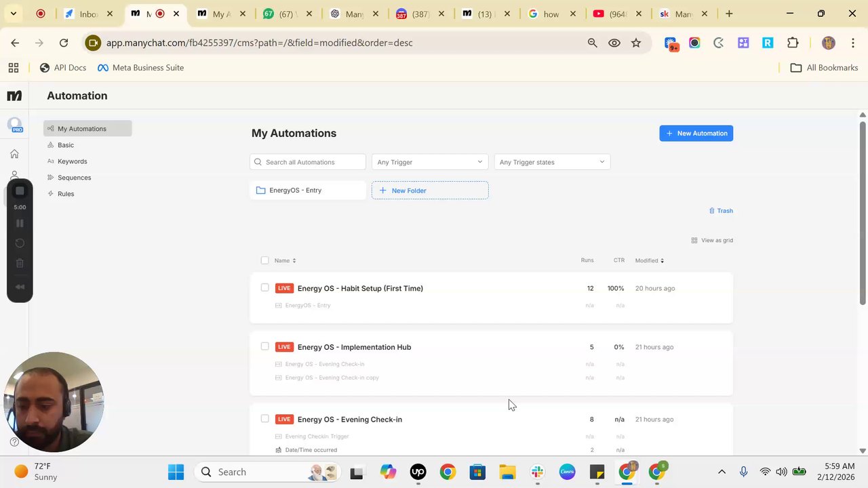868x488 pixels.
Task: Click the Chrome profile avatar
Action: [x=828, y=43]
